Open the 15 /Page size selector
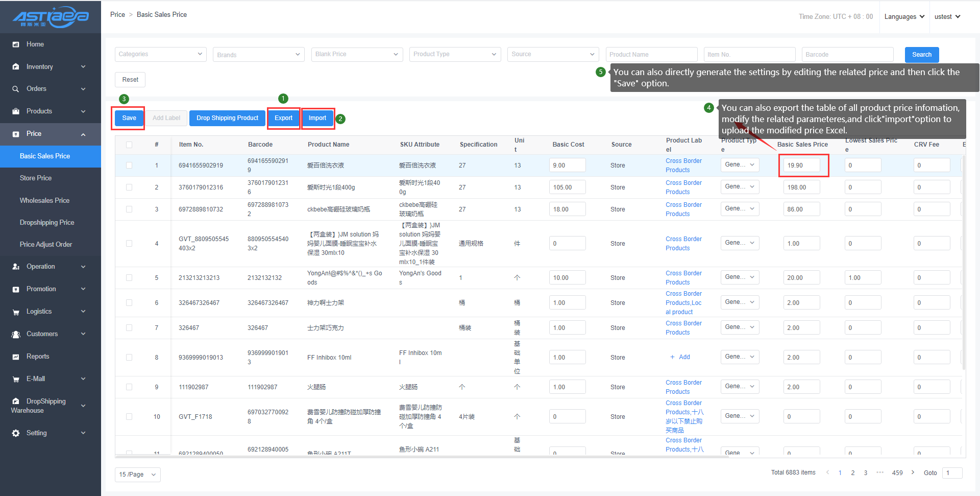980x496 pixels. click(x=137, y=475)
